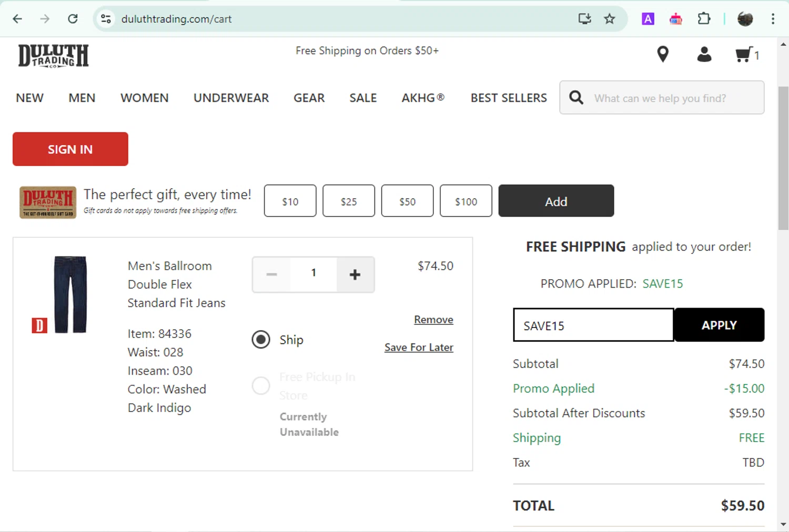Open the BEST SELLERS menu
Image resolution: width=789 pixels, height=532 pixels.
click(509, 98)
